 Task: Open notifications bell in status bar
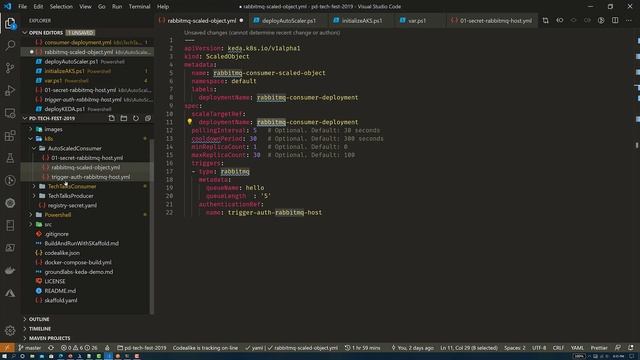tap(631, 348)
